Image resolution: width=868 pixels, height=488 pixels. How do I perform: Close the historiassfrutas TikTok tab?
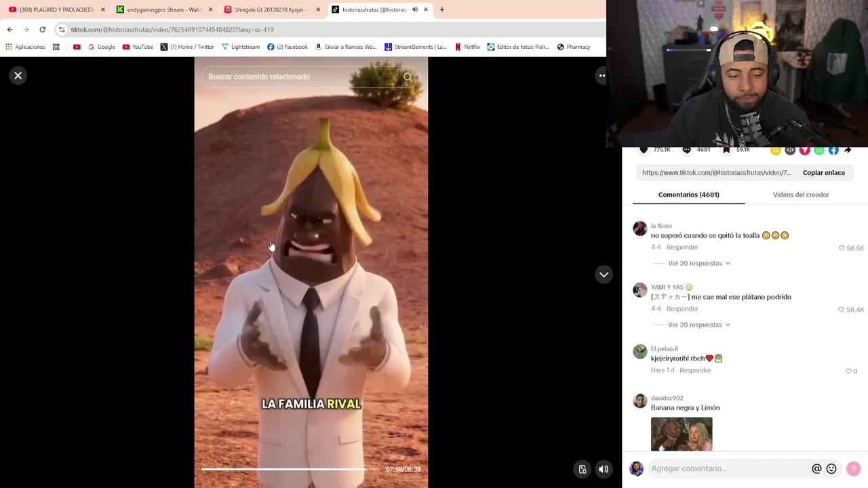(426, 9)
